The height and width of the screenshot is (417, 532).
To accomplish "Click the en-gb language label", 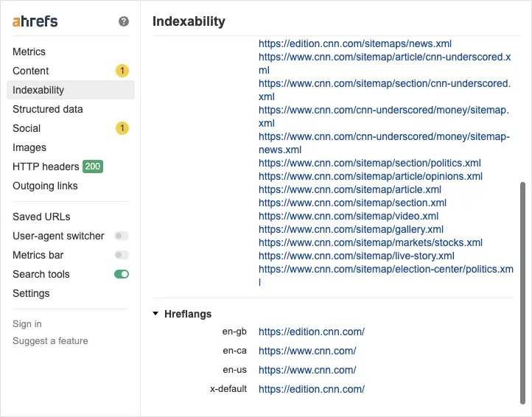I will tap(234, 332).
